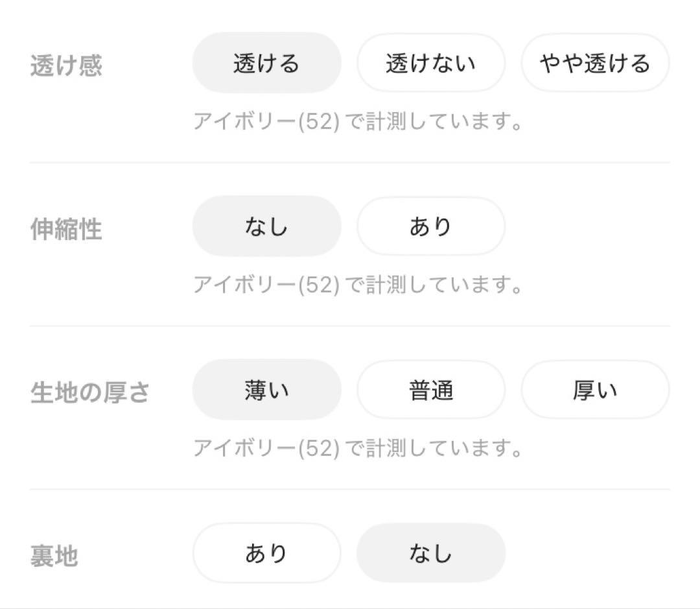This screenshot has width=700, height=609.
Task: Choose 普通 fabric thickness
Action: click(x=430, y=390)
